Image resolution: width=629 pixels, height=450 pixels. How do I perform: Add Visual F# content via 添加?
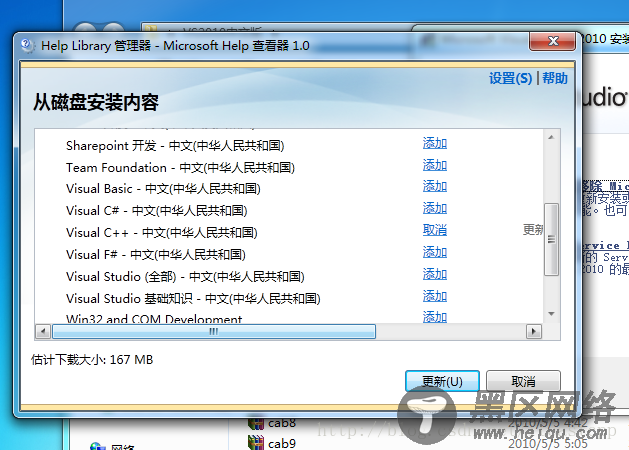[435, 252]
